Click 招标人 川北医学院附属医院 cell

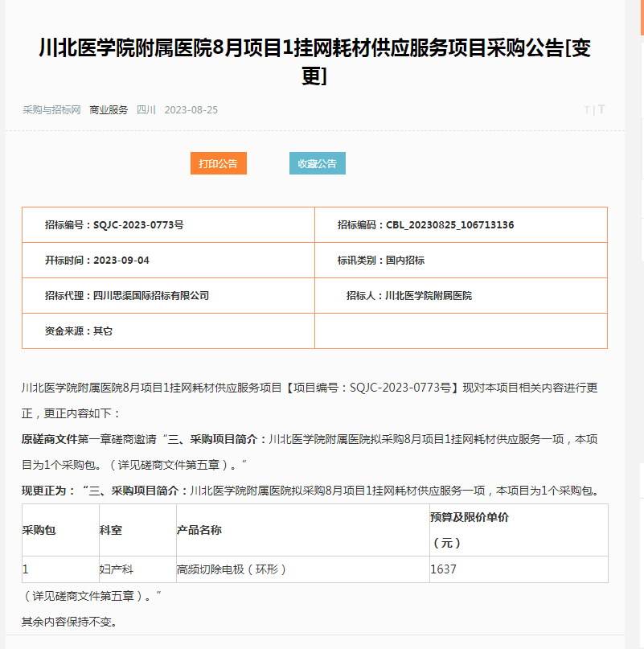[461, 295]
